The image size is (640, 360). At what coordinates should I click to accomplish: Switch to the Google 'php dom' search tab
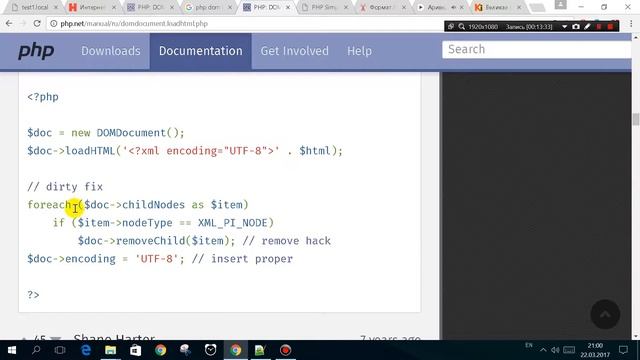click(x=208, y=7)
